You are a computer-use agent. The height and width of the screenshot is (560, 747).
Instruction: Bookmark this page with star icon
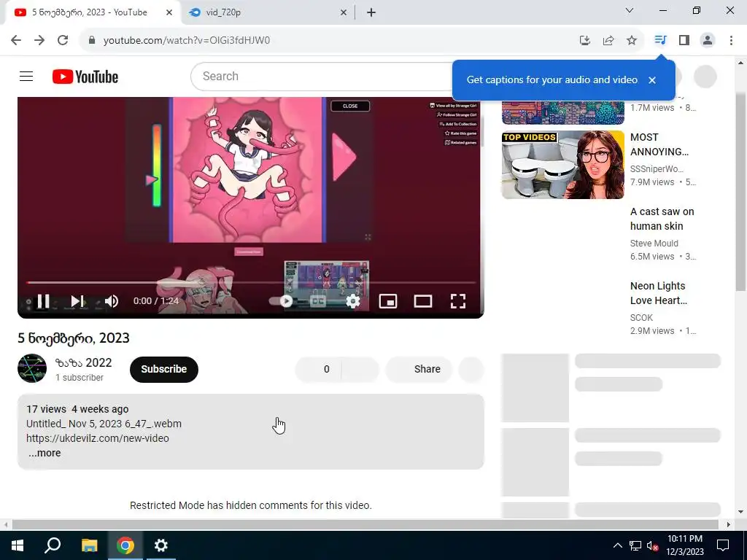click(632, 40)
